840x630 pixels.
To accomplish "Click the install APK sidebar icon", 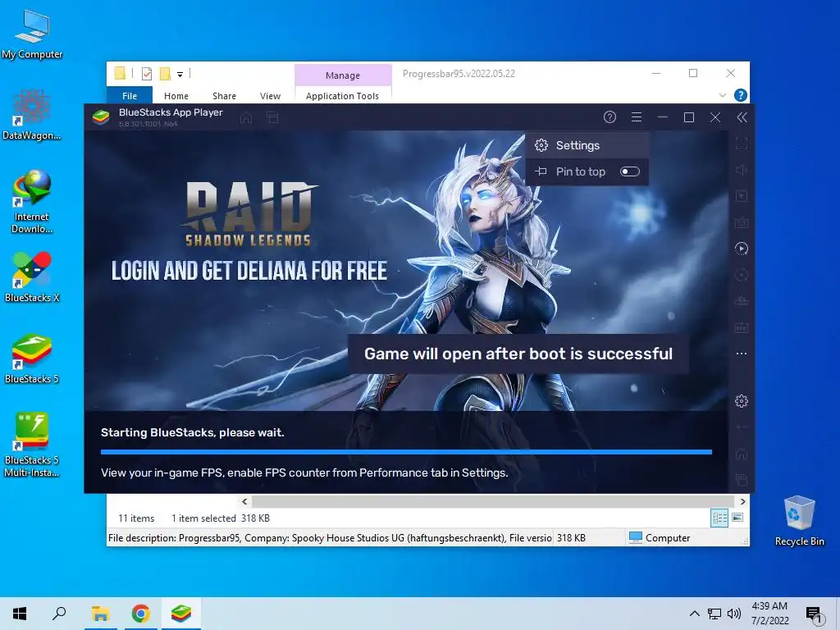I will click(742, 301).
